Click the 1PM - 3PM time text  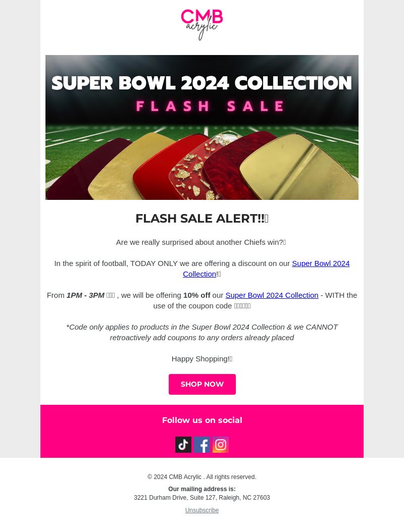click(x=85, y=295)
